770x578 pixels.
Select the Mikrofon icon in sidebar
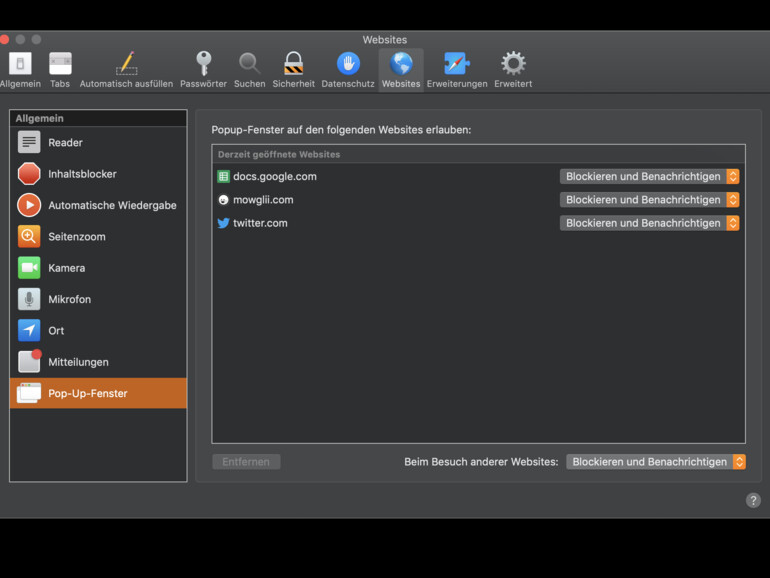(29, 299)
